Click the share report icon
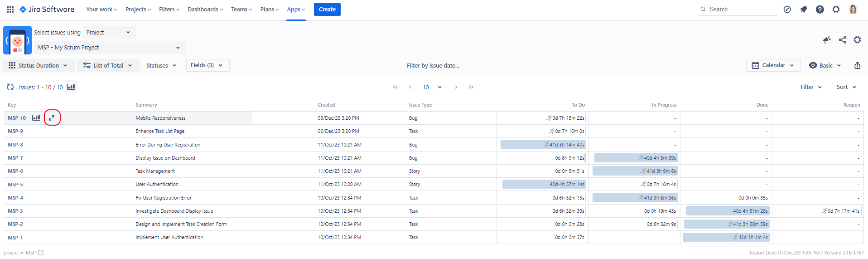The height and width of the screenshot is (259, 868). [842, 40]
